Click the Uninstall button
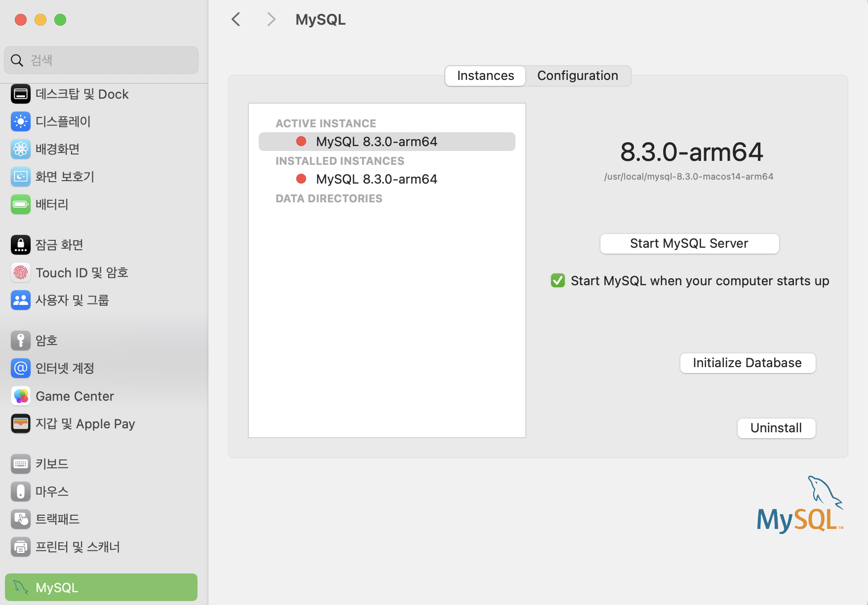 (776, 428)
